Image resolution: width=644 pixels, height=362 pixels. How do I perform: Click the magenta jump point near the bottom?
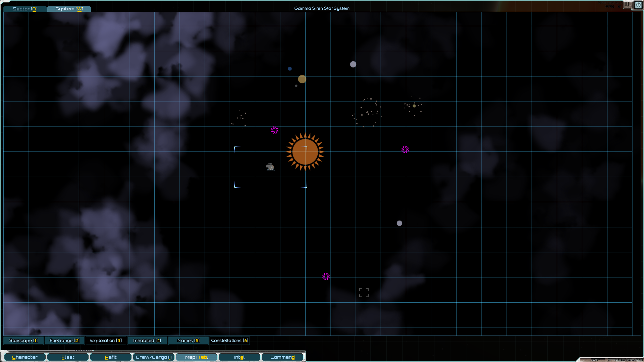[326, 277]
